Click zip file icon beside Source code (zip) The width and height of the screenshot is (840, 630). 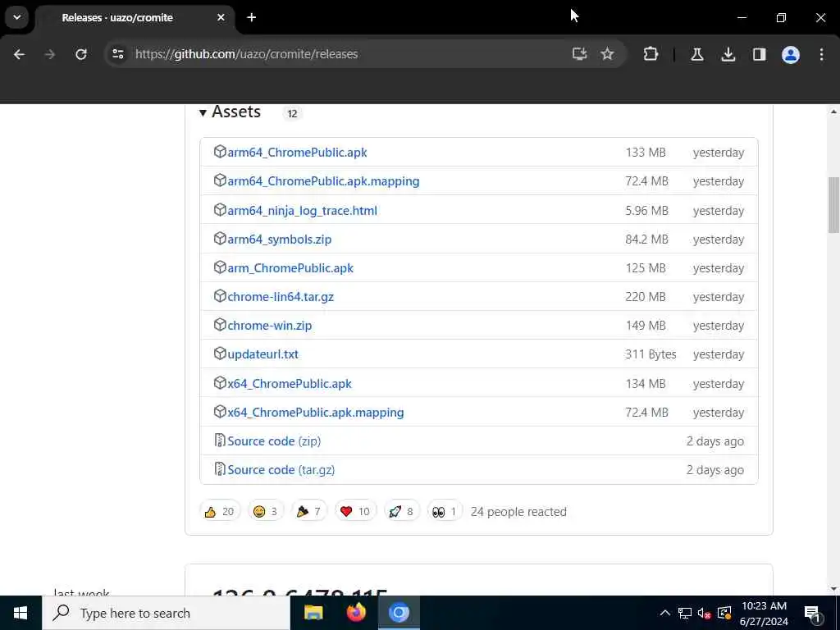tap(220, 441)
